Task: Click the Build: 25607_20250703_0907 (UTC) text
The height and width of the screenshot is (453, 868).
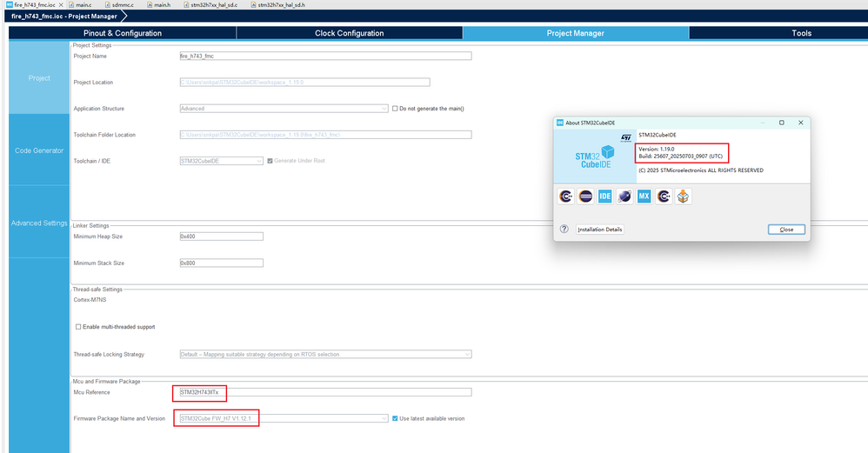Action: pos(680,157)
